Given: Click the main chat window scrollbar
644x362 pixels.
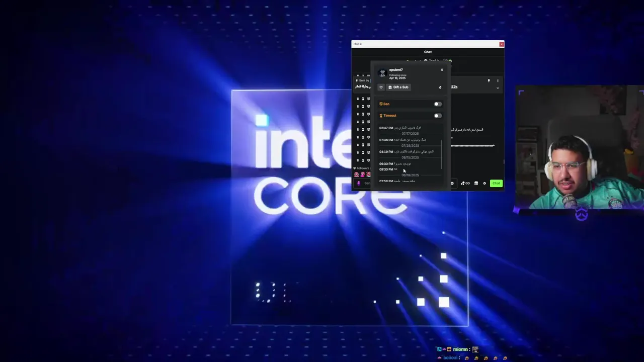Looking at the screenshot, I should [503, 162].
